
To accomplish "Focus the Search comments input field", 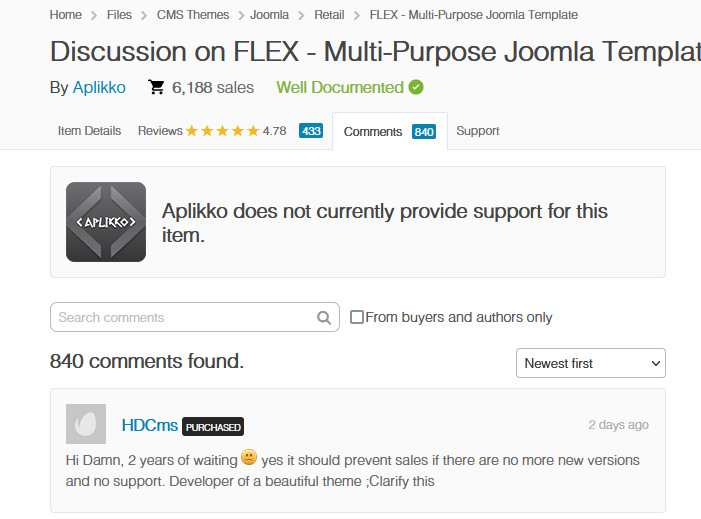I will point(183,318).
